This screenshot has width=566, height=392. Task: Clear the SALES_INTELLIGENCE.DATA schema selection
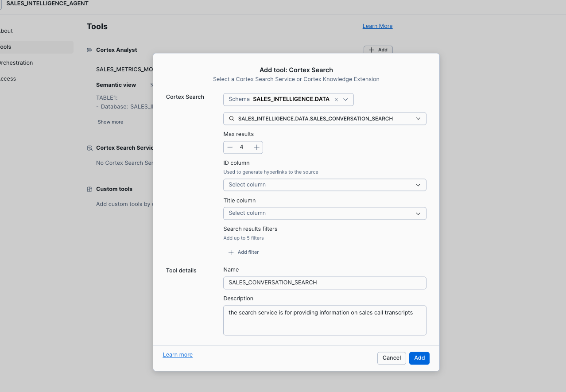[336, 100]
